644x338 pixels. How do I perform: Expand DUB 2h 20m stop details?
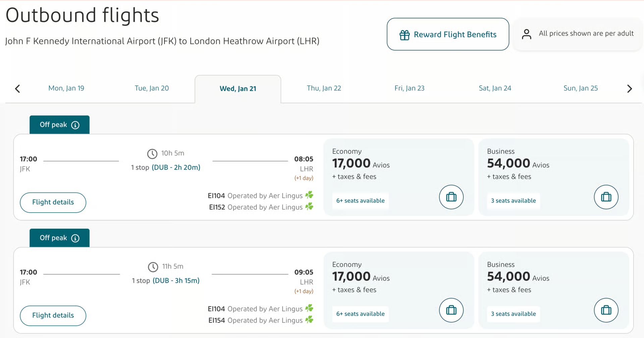(176, 167)
